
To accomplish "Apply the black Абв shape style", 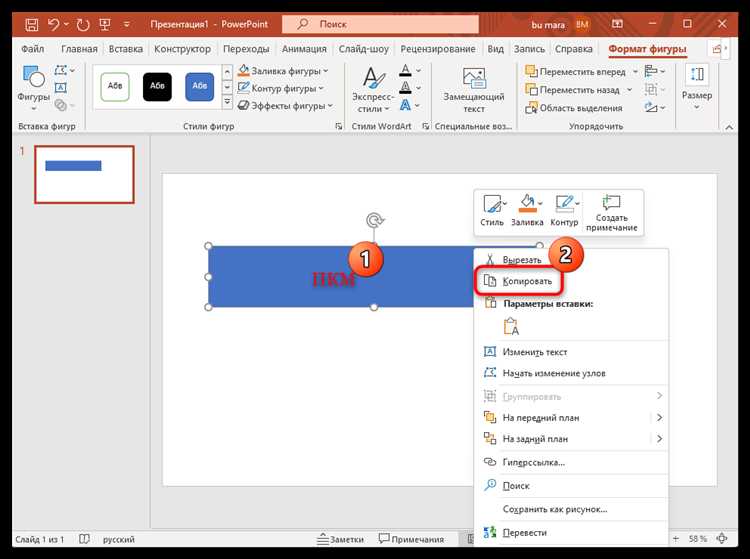I will 157,87.
